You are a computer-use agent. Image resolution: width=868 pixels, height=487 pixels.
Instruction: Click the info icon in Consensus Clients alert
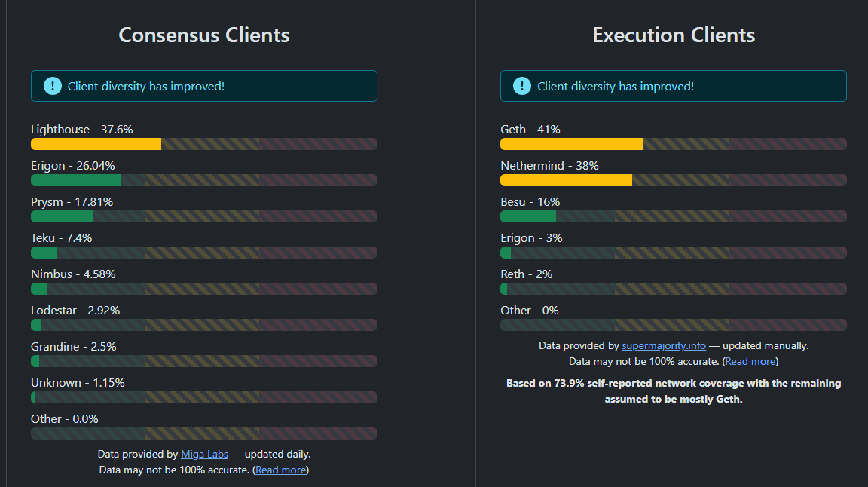tap(52, 86)
